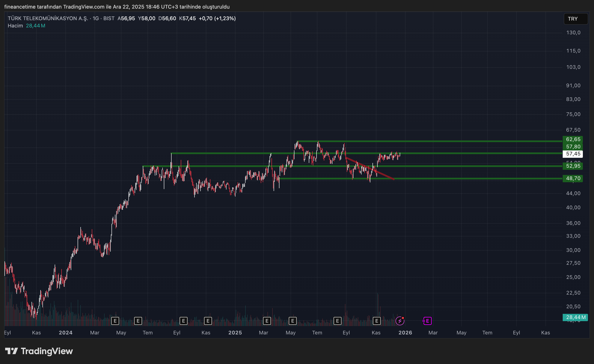Screen dimensions: 594x364
Task: Click the 57,80 green price label
Action: (x=573, y=147)
